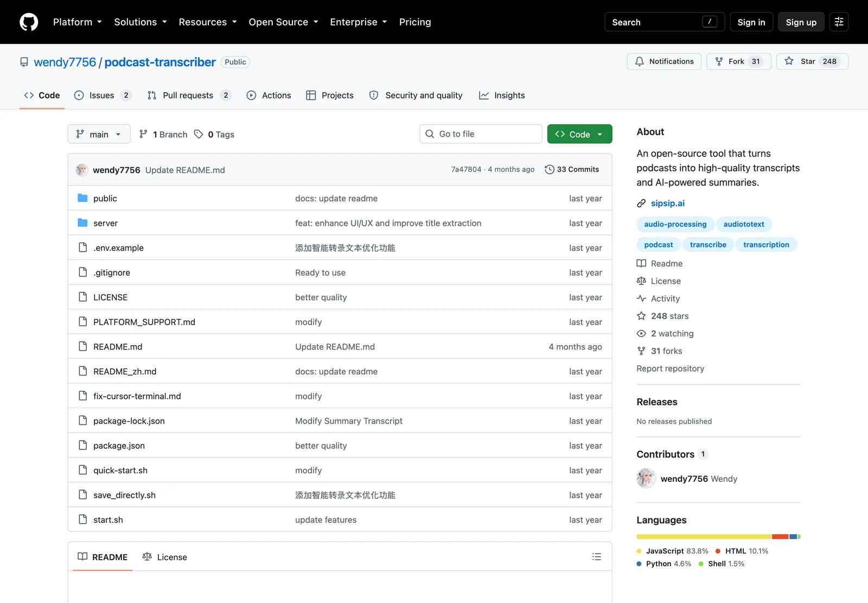Open the Python 4.6% language link
The width and height of the screenshot is (868, 603).
pyautogui.click(x=664, y=564)
